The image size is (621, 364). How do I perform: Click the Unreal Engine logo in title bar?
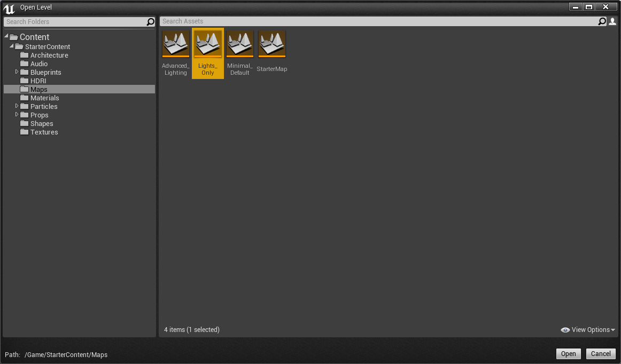pos(9,7)
